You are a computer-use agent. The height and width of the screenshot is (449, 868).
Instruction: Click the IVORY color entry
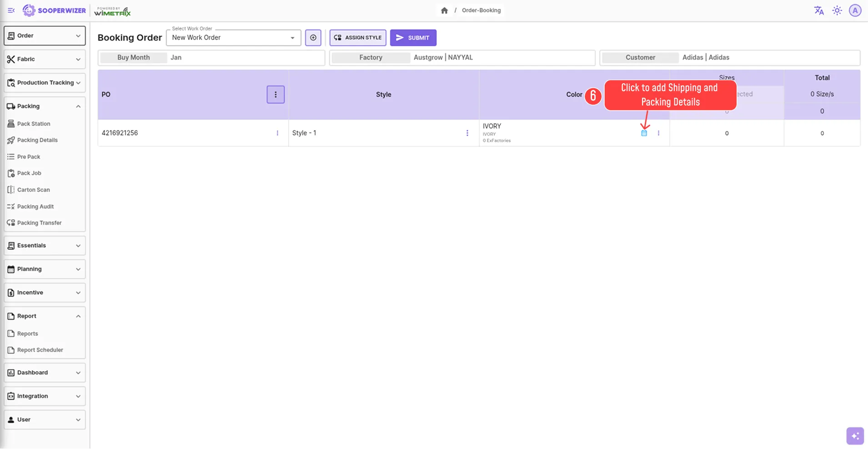[492, 126]
